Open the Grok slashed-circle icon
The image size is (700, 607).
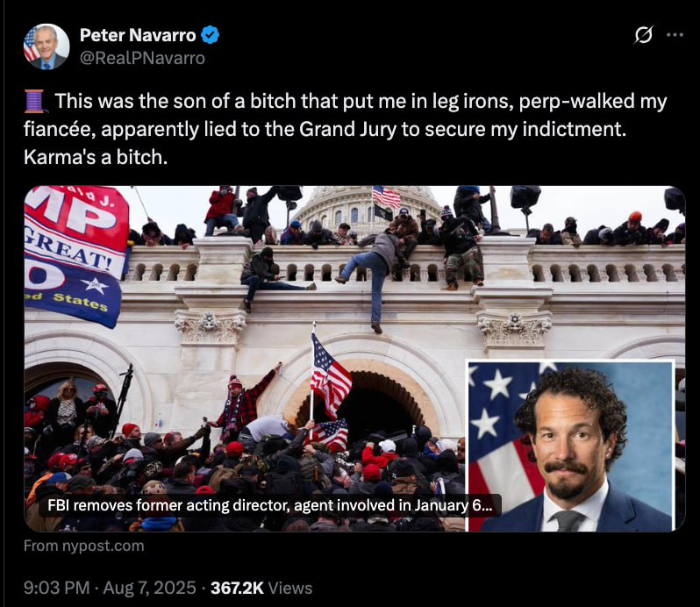(643, 35)
